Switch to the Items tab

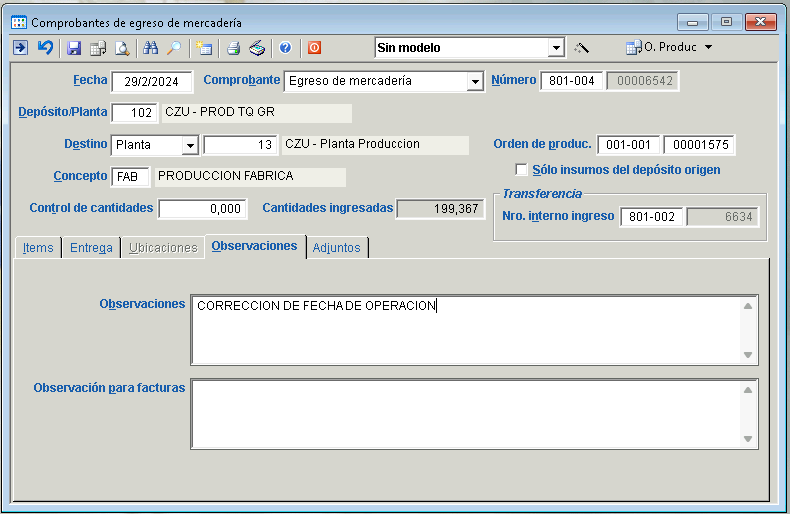point(38,248)
